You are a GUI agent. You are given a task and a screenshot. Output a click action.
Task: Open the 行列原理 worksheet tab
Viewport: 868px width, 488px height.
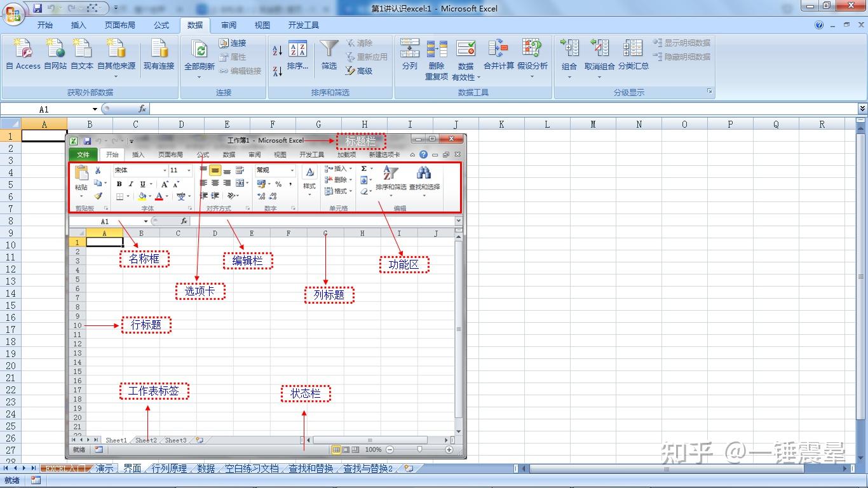coord(169,468)
